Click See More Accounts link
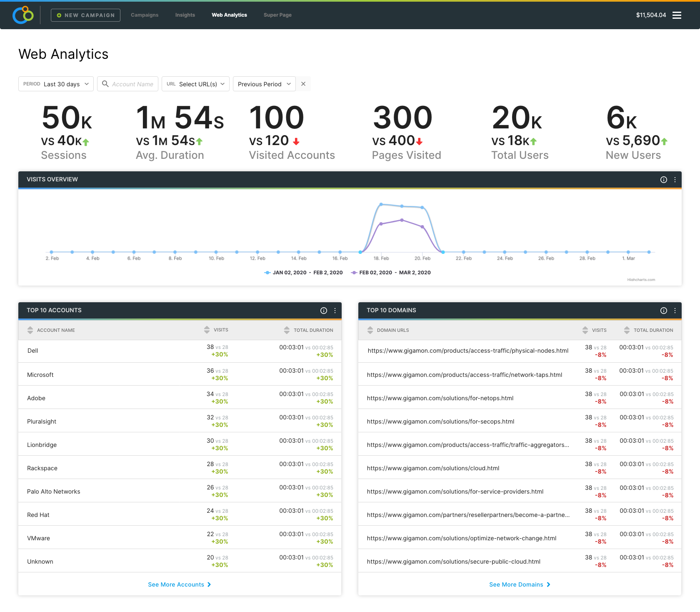700x612 pixels. pos(180,584)
